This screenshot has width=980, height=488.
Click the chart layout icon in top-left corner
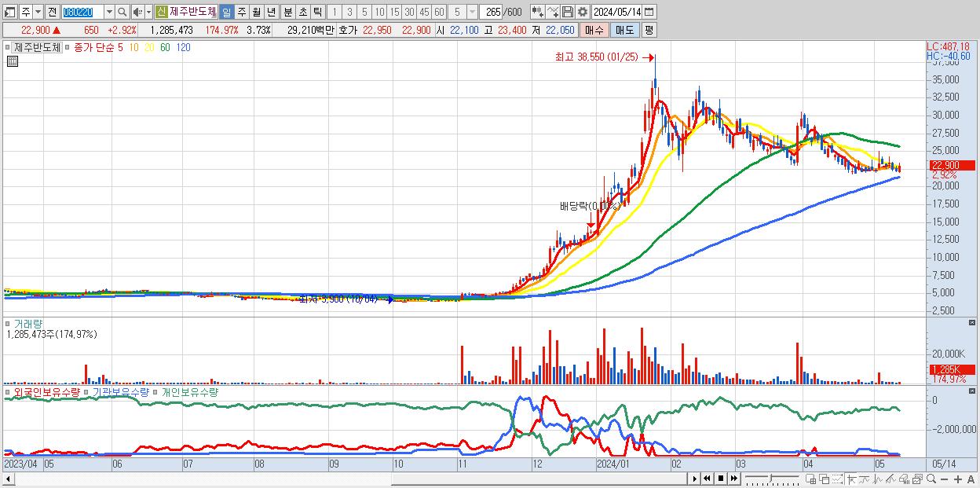9,13
